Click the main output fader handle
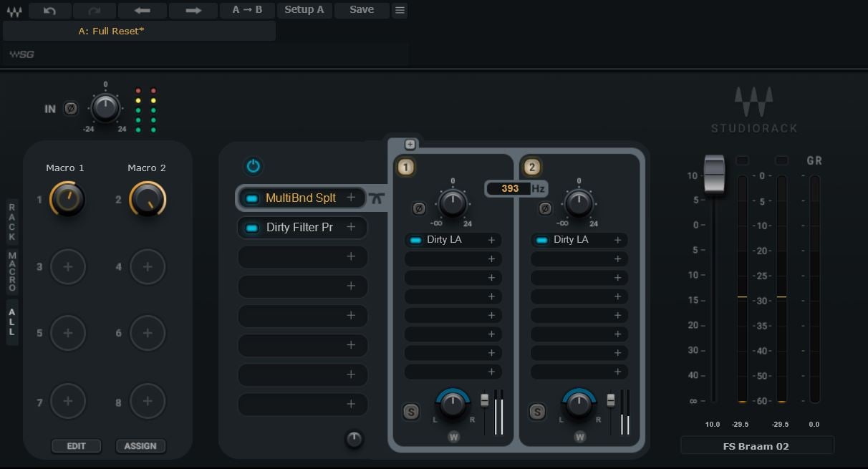 click(x=713, y=174)
